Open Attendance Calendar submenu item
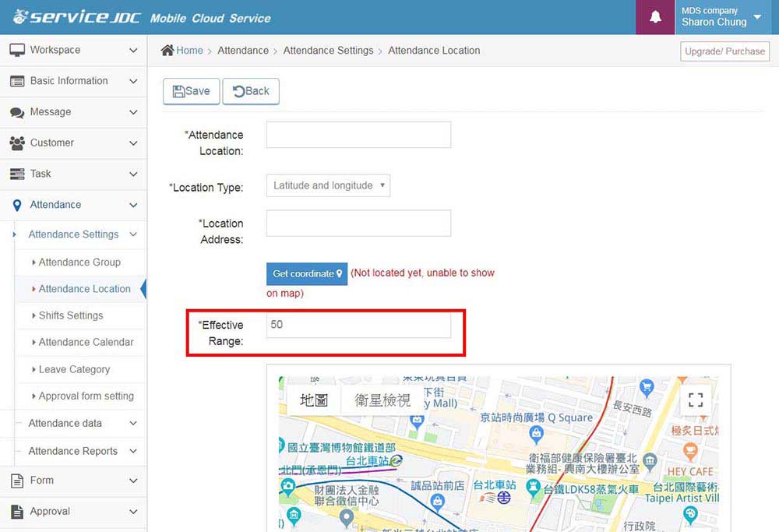Screen dimensions: 779x532 (86, 342)
